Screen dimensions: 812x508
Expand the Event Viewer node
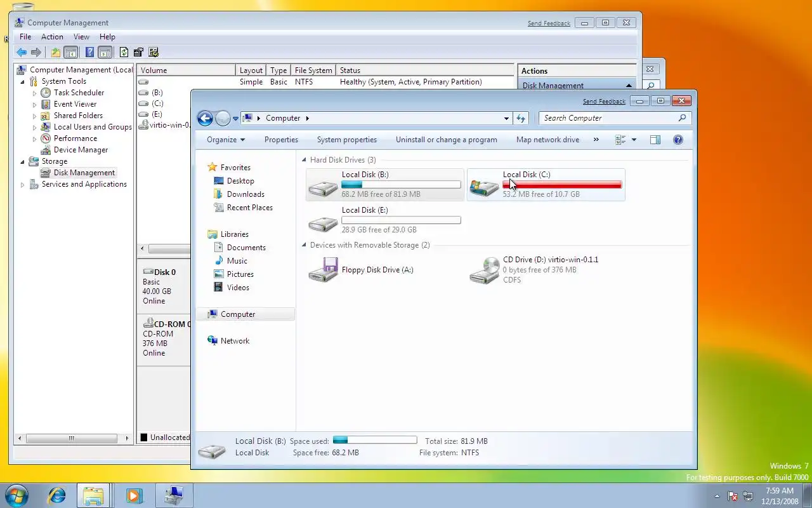[35, 105]
